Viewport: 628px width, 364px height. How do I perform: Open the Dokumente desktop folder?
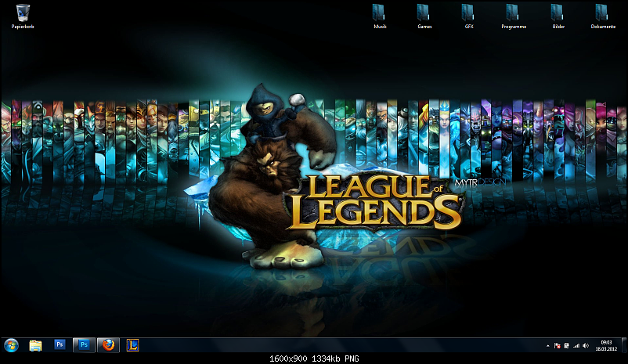603,16
